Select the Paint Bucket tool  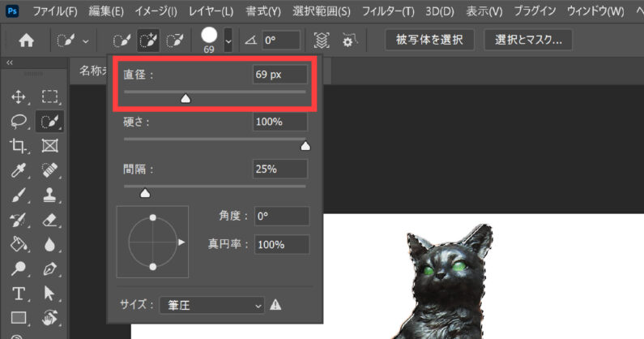(19, 244)
